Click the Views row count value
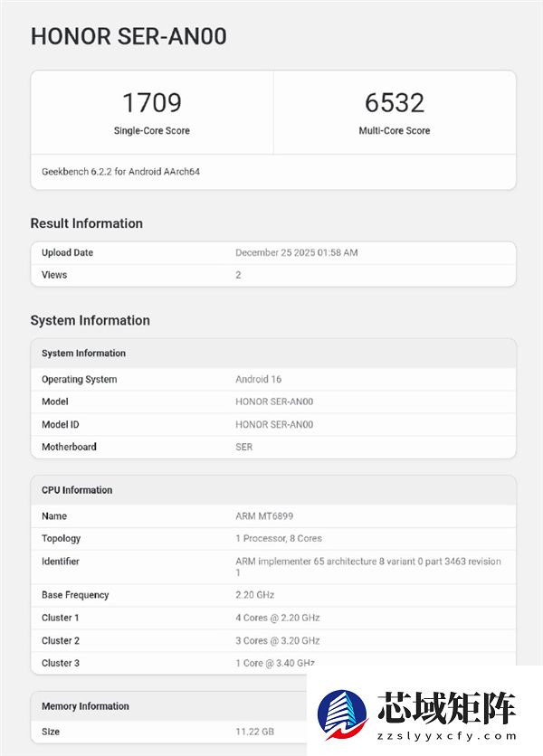This screenshot has width=543, height=756. point(238,275)
